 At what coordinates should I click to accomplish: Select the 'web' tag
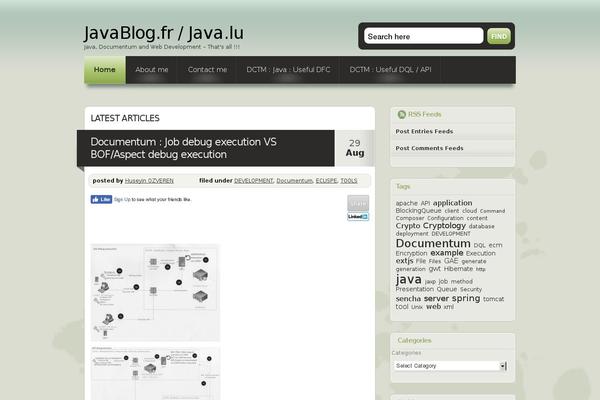(x=433, y=306)
